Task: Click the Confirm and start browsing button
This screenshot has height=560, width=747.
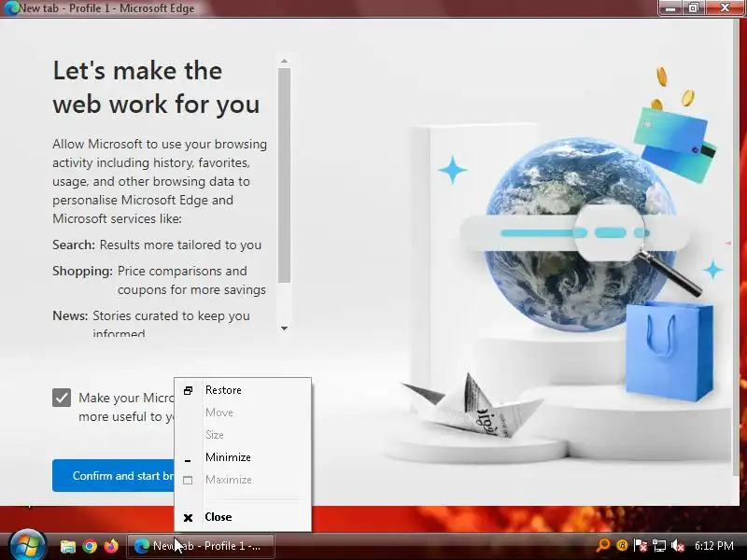Action: pyautogui.click(x=113, y=476)
